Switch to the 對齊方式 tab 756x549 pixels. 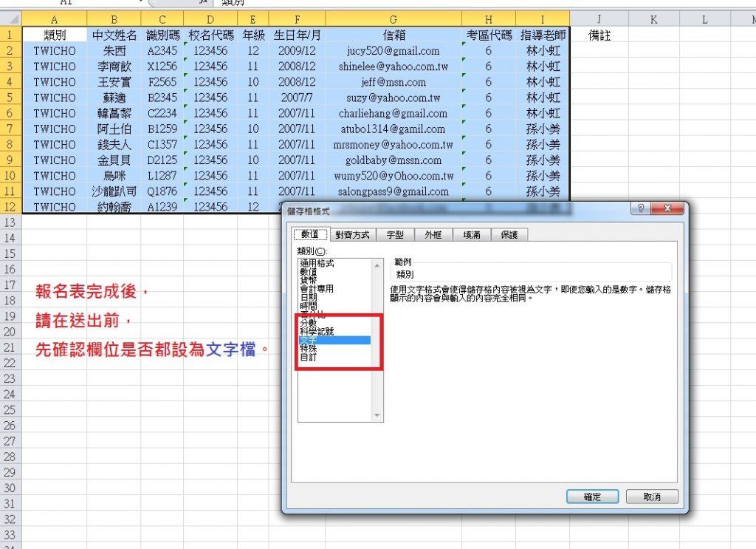[x=353, y=235]
